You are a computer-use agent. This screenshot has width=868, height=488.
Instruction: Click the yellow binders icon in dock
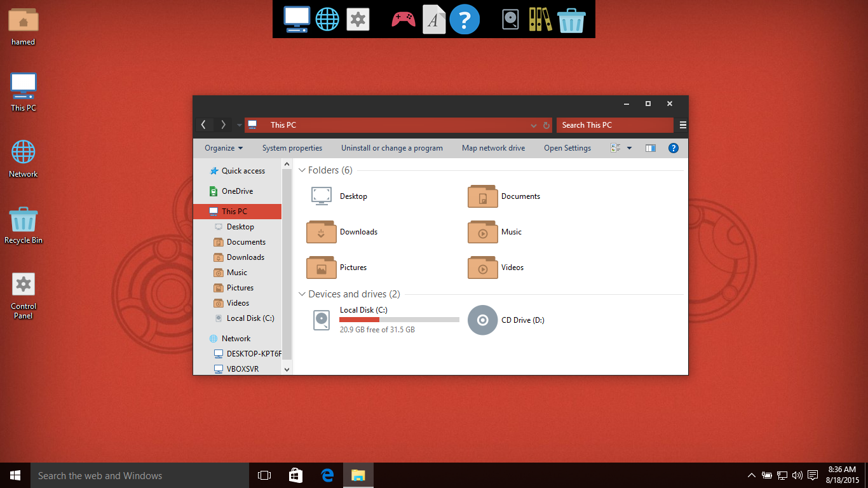pyautogui.click(x=540, y=20)
